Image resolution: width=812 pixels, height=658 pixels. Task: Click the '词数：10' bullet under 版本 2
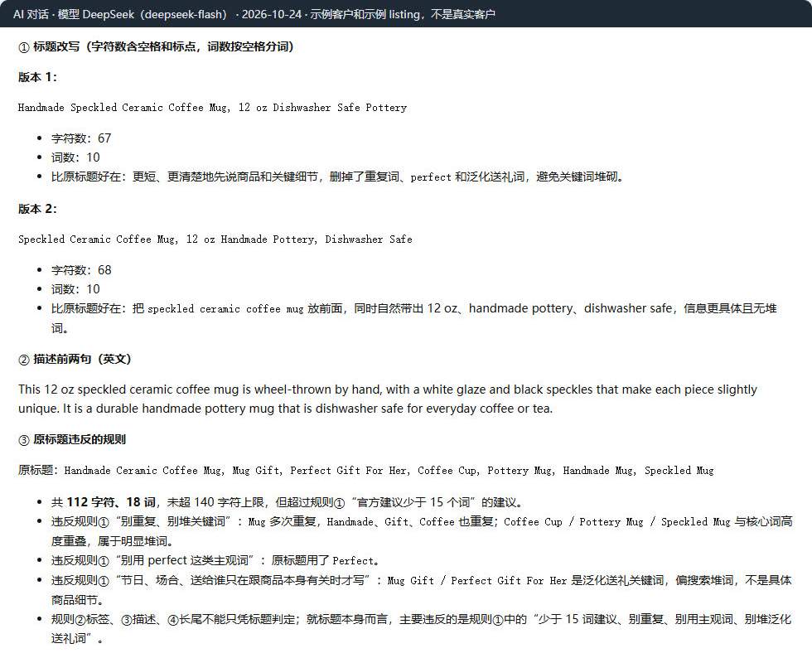coord(75,289)
